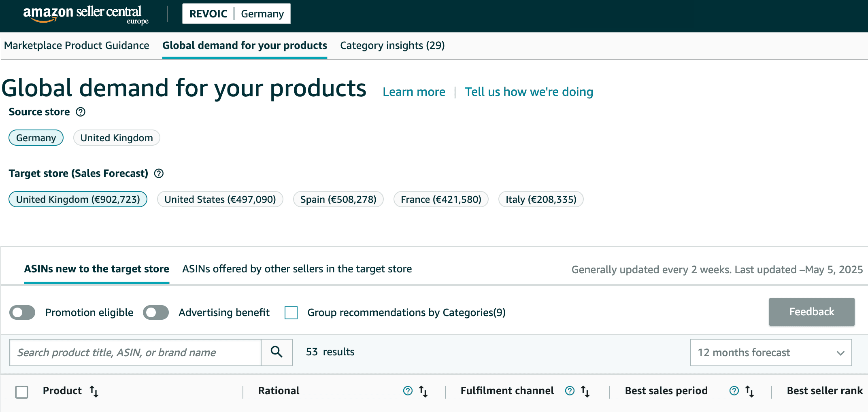This screenshot has width=868, height=412.
Task: Switch to ASINs offered by other sellers tab
Action: click(x=297, y=269)
